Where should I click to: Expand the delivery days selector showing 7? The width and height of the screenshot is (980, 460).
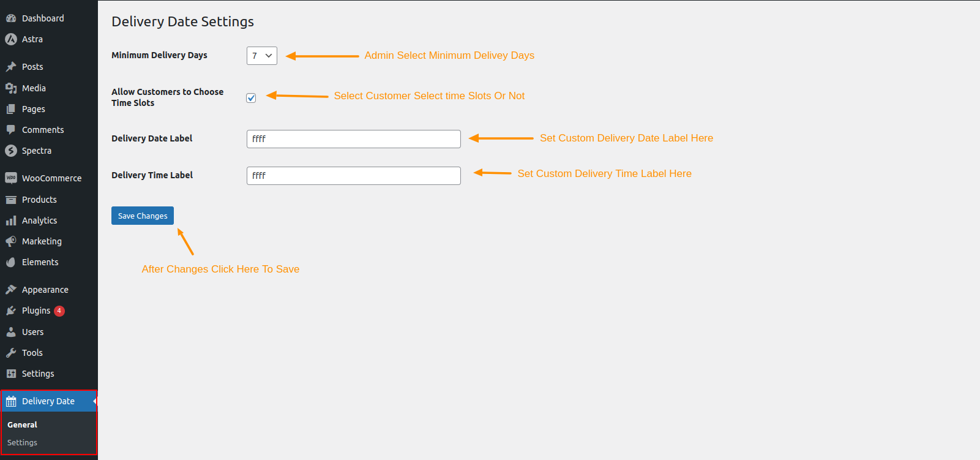coord(261,55)
